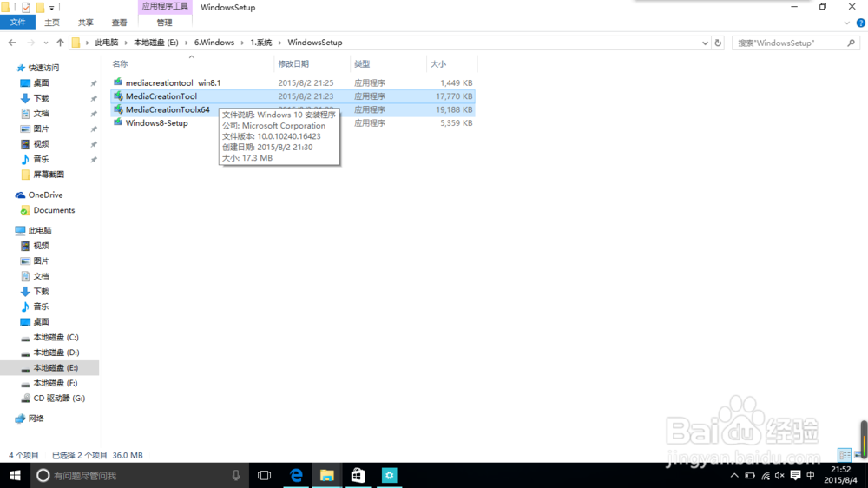Open Documents under OneDrive
868x488 pixels.
pyautogui.click(x=54, y=210)
